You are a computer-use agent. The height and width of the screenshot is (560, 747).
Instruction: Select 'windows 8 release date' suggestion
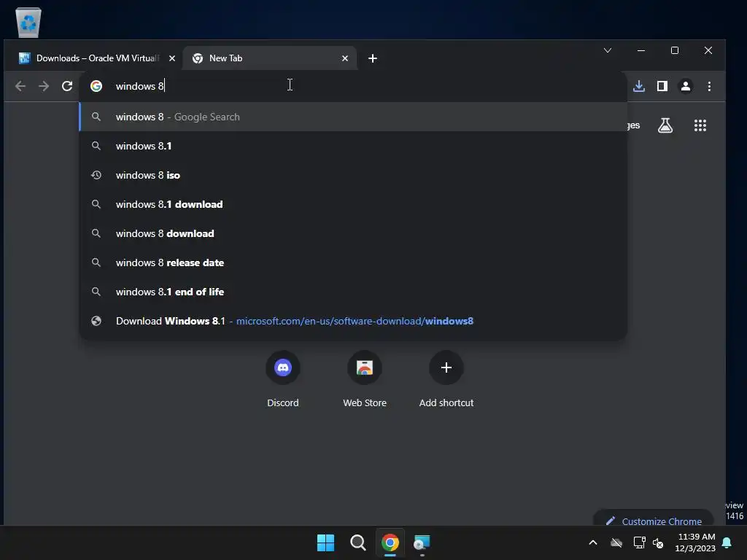tap(353, 262)
